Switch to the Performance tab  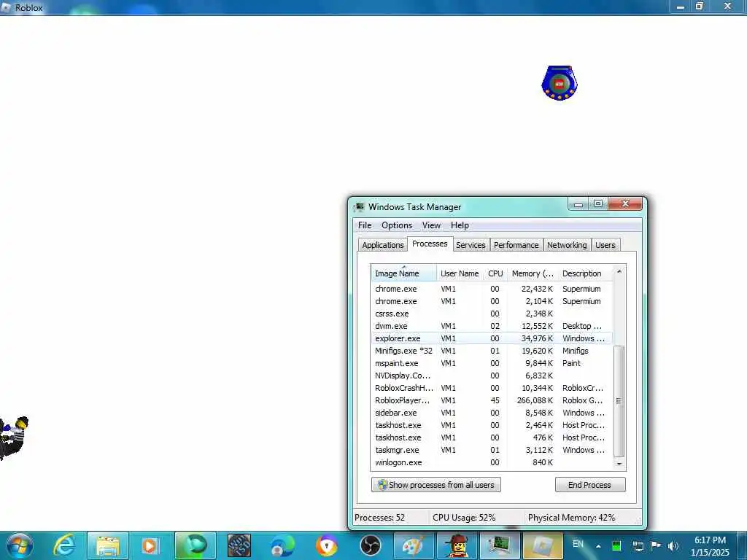516,245
